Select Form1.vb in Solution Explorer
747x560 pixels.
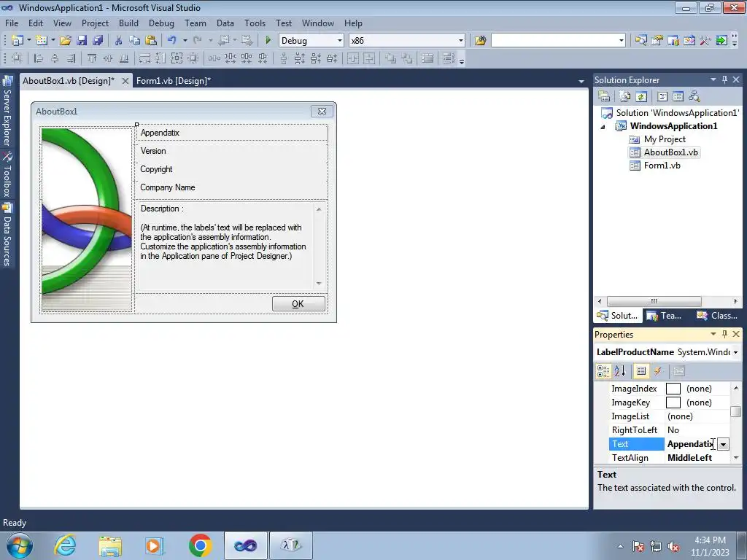pos(662,166)
